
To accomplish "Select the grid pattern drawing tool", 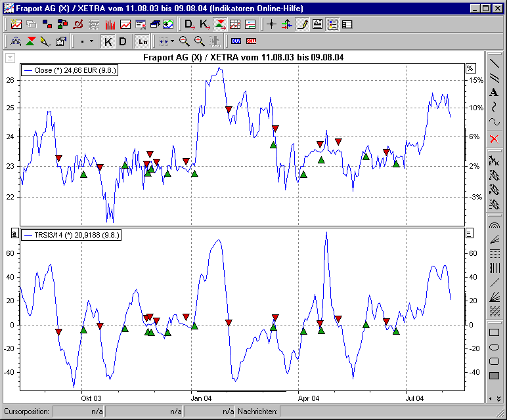I will (x=495, y=311).
